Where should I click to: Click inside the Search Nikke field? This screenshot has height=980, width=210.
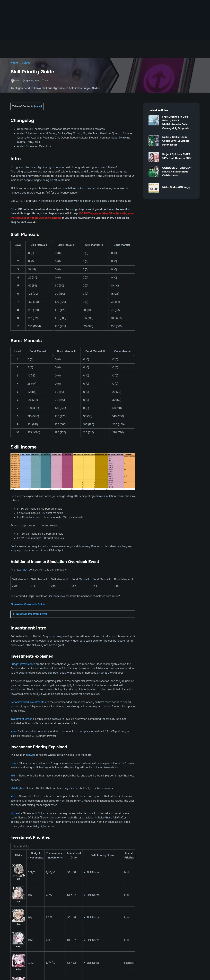73,846
